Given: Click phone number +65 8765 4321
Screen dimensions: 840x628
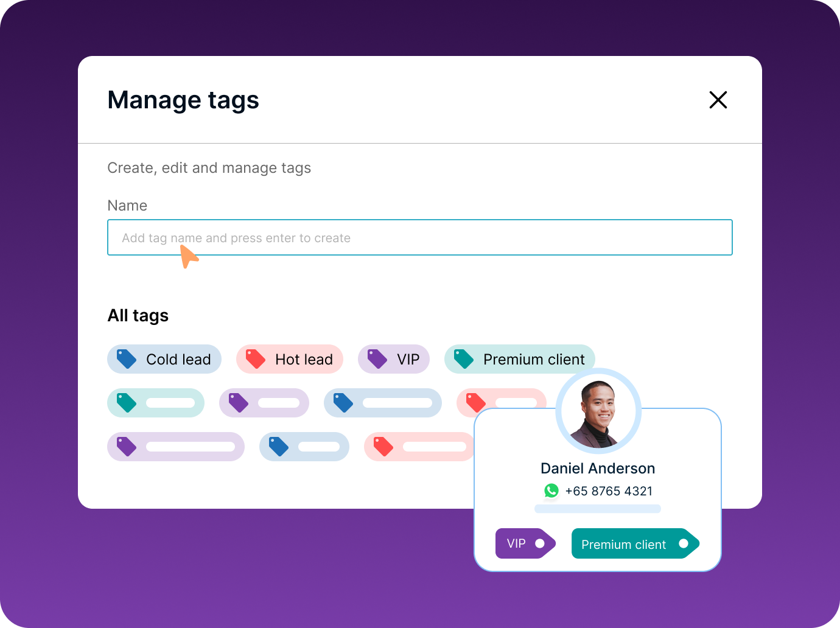Looking at the screenshot, I should [609, 491].
